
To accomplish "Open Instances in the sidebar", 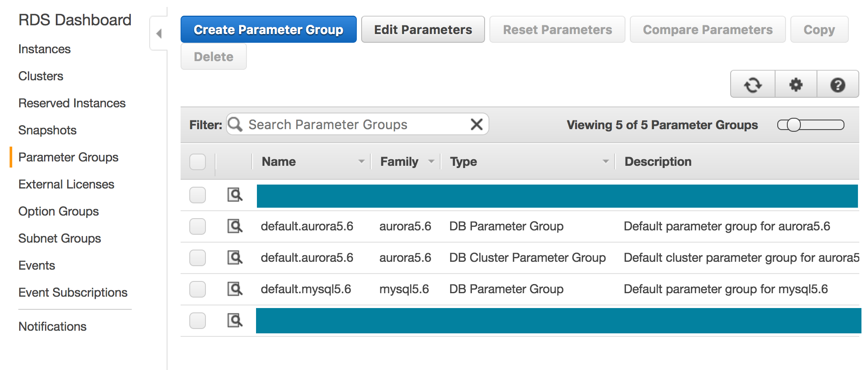I will [x=44, y=49].
